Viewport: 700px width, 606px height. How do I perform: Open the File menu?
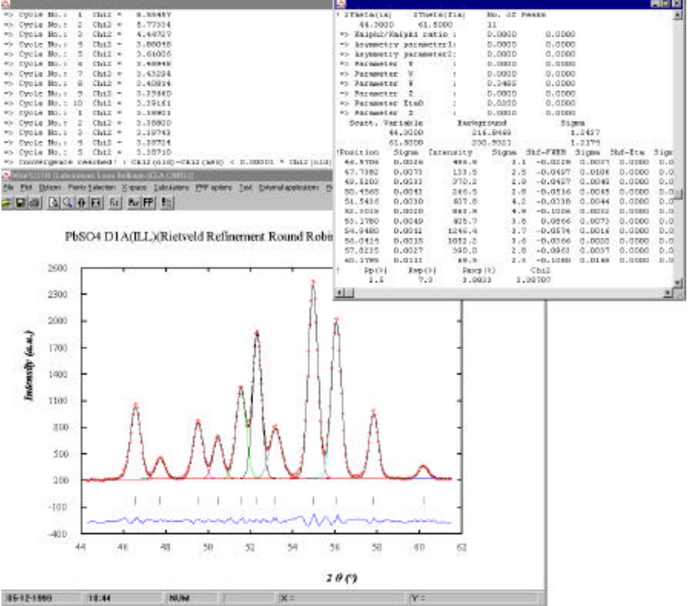tap(8, 187)
